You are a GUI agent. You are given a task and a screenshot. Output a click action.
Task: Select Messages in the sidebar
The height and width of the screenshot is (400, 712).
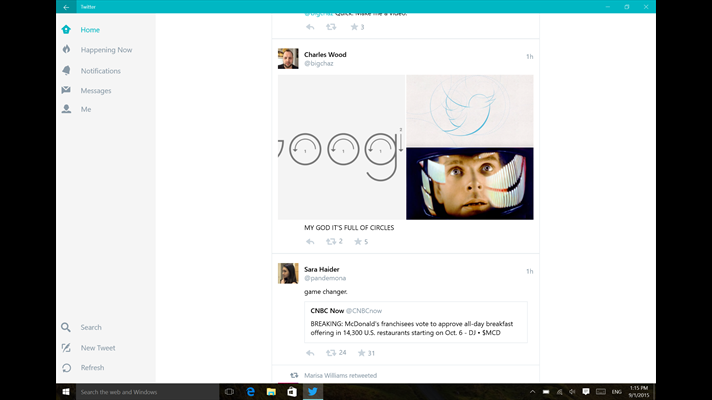pyautogui.click(x=96, y=90)
